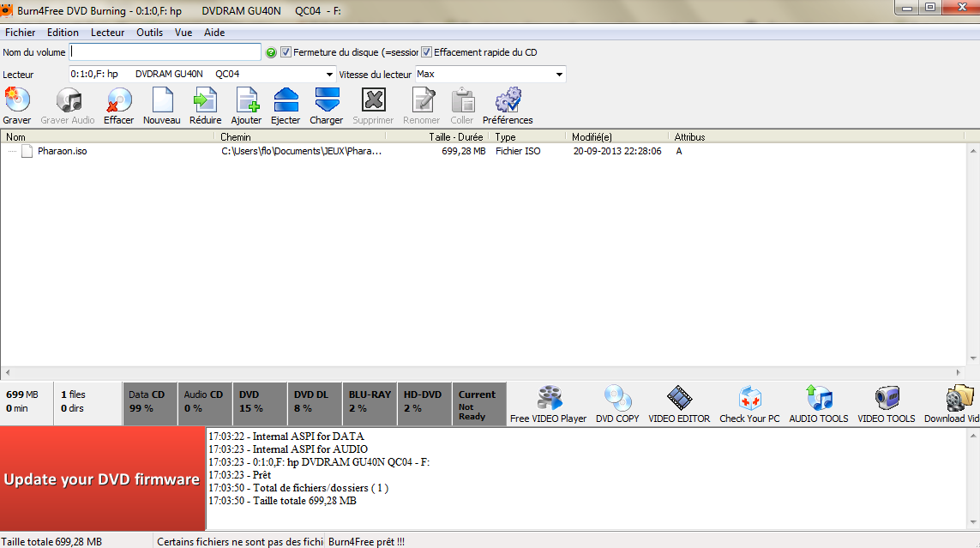Screen dimensions: 980x548
Task: Sort by the Attribus column header
Action: click(x=816, y=137)
